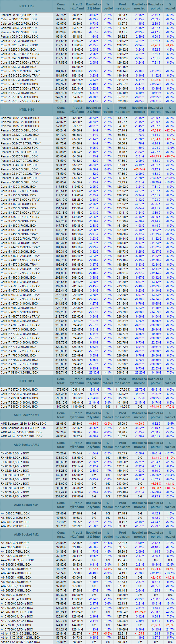
Task: Click the Athlon II X4 860K 3,7Ghz BOX row name
Action: [20, 642]
